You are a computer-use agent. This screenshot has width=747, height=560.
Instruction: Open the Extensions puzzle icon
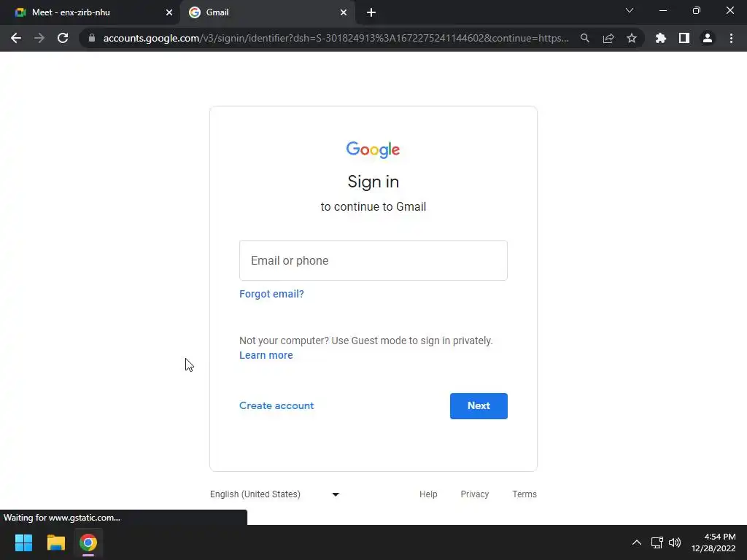(x=660, y=38)
